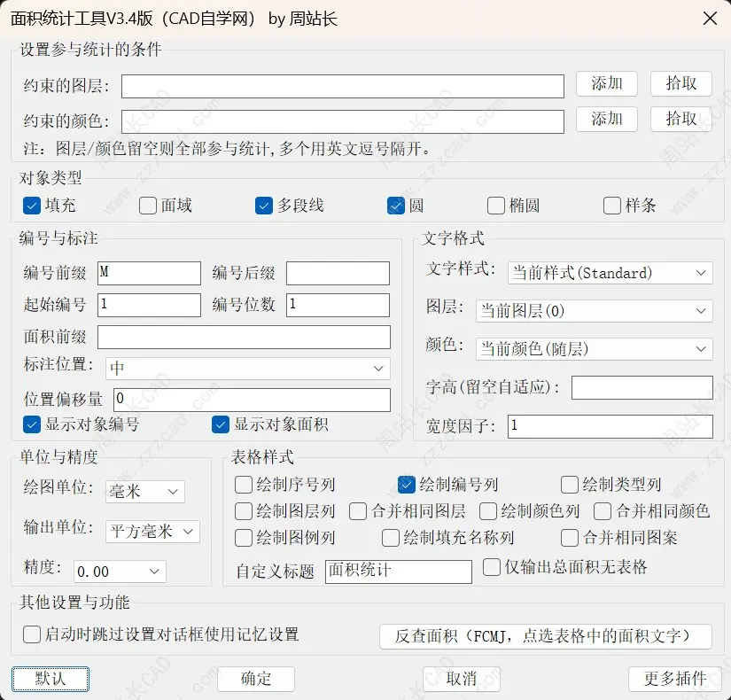
Task: Open the 文字样式 dropdown
Action: (x=610, y=273)
